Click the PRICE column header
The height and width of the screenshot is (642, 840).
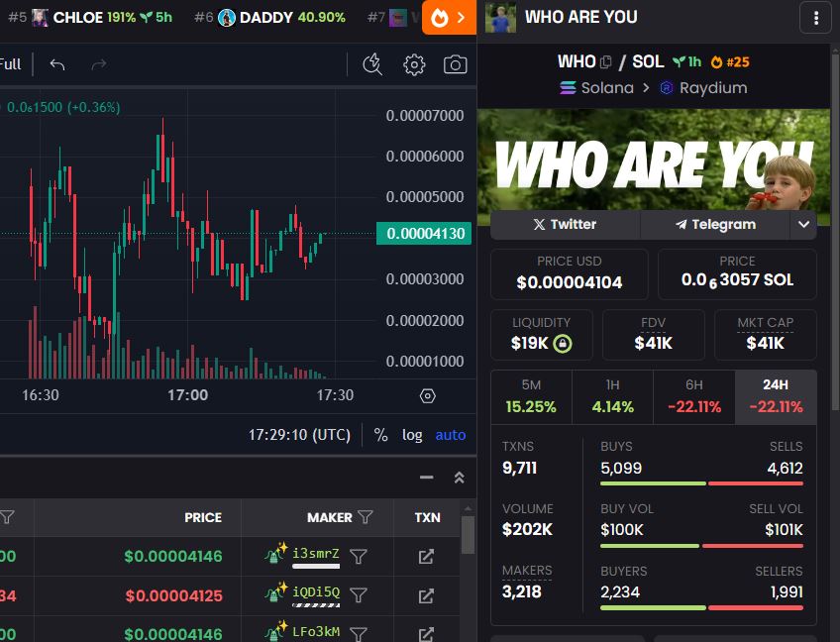click(203, 518)
